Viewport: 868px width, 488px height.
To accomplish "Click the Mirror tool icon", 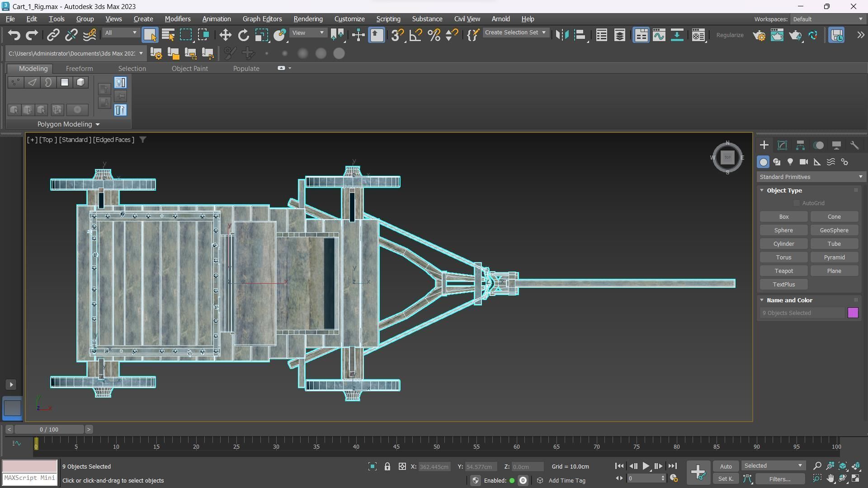I will tap(562, 35).
